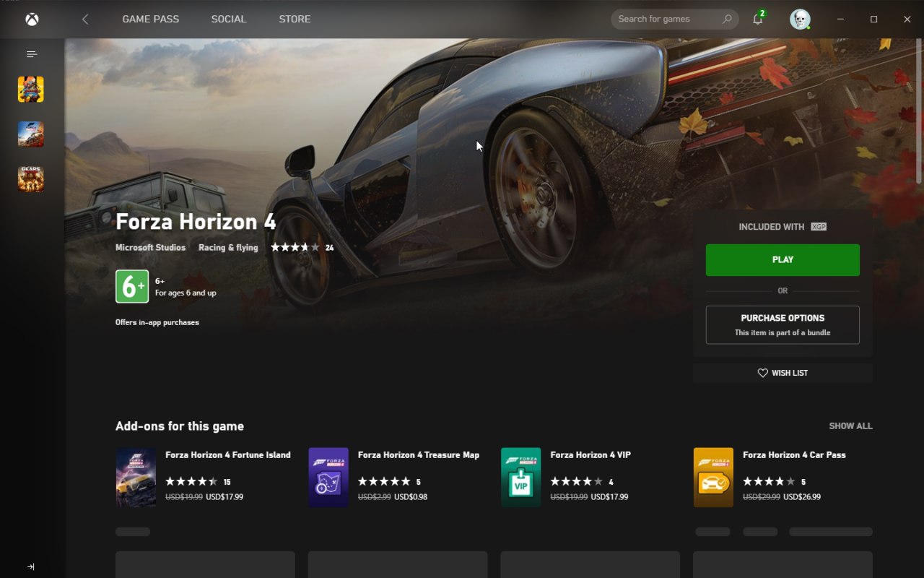This screenshot has height=578, width=924.
Task: Click the search magnifier icon
Action: pos(727,20)
